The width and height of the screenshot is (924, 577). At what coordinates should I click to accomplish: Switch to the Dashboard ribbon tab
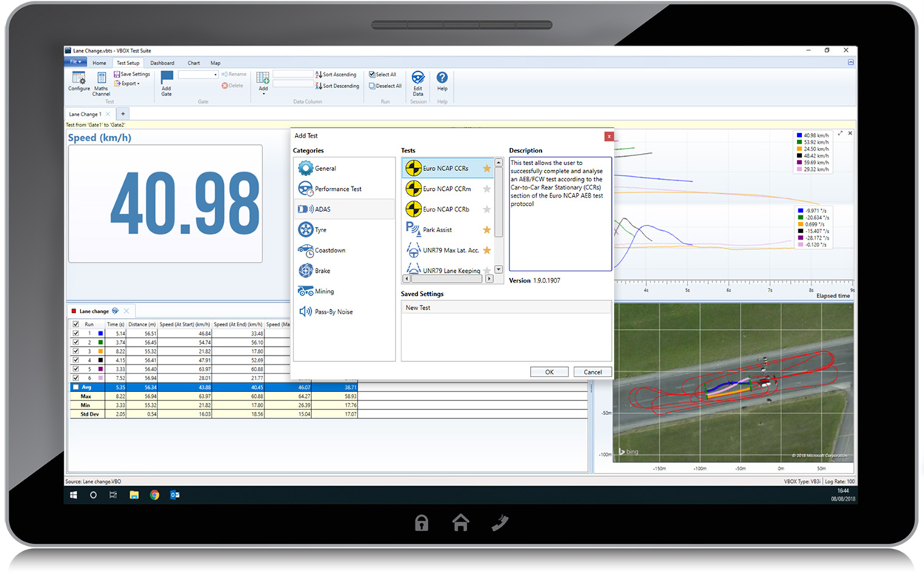coord(162,63)
